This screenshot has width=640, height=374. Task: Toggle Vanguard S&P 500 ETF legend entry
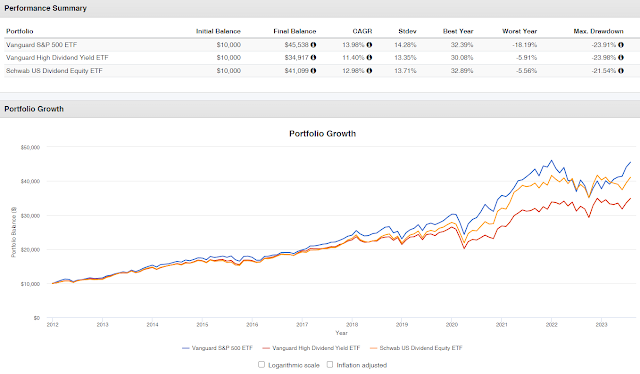pos(218,348)
